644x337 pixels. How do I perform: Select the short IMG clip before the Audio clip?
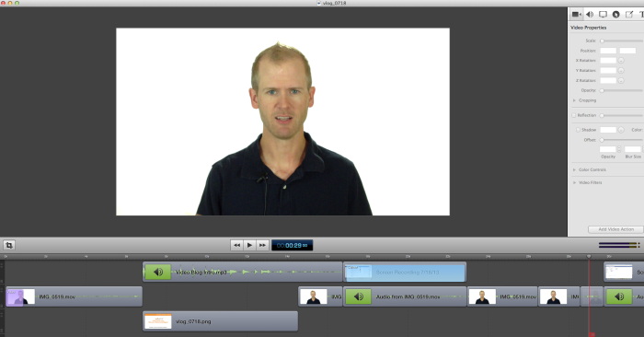click(320, 296)
